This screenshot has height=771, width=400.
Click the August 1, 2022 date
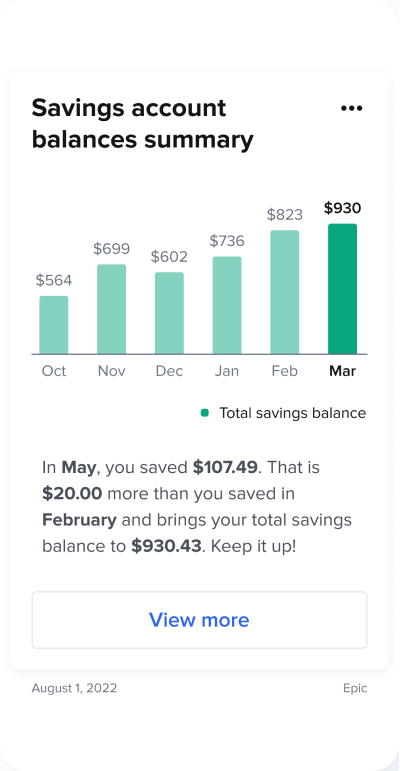point(74,688)
